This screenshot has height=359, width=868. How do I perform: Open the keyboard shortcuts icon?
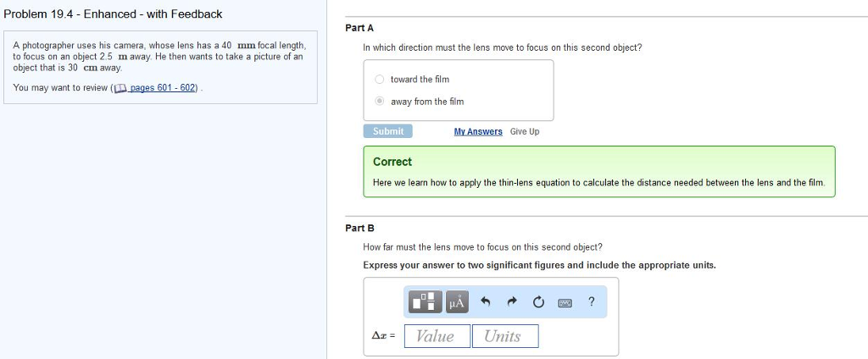[565, 302]
